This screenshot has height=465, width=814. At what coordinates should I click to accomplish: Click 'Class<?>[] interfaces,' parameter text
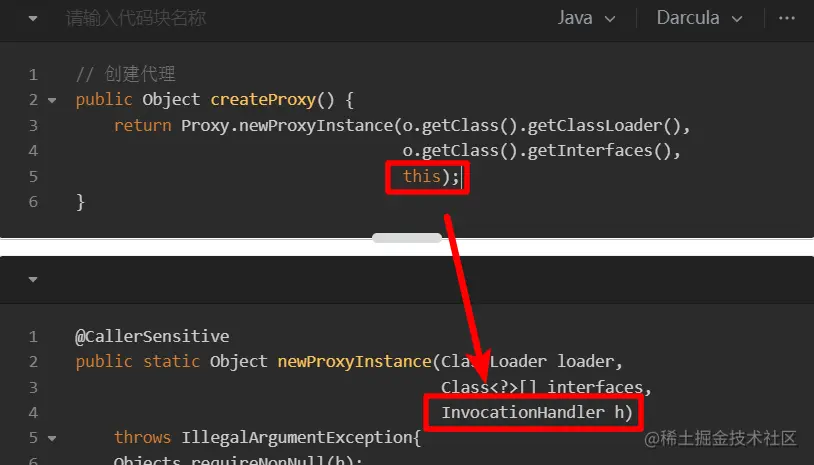pos(546,387)
